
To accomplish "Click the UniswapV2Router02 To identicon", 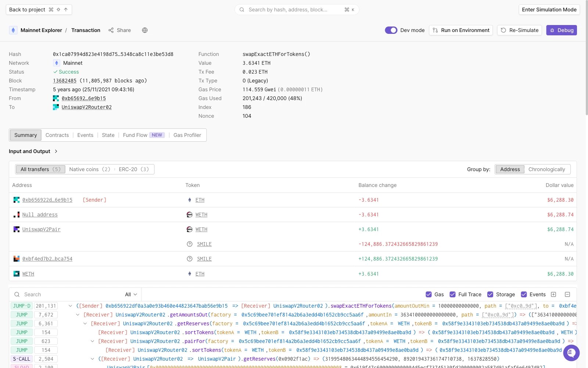I will tap(56, 107).
